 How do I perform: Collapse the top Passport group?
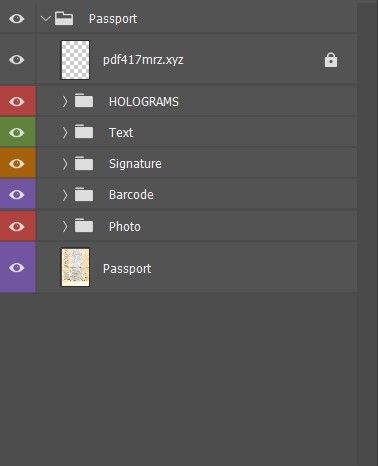[x=45, y=19]
